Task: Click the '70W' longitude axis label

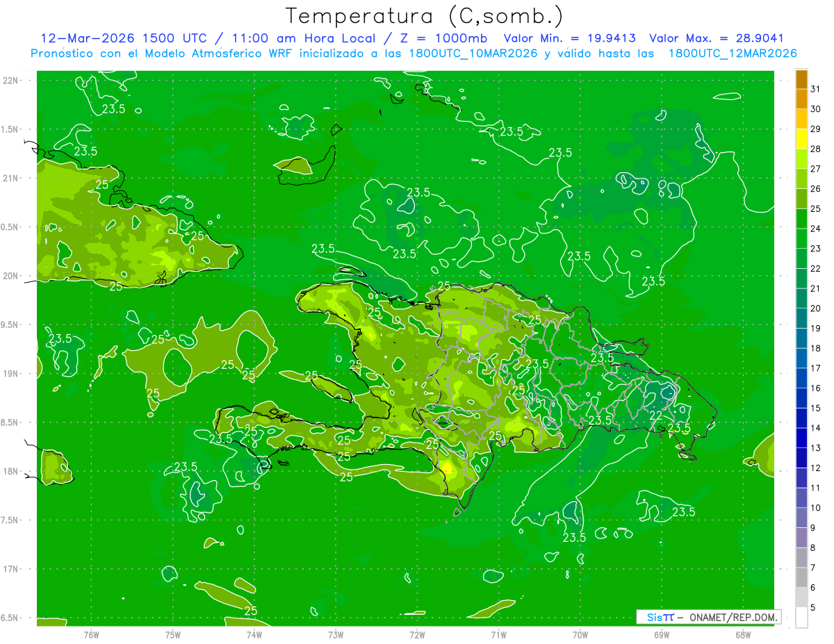Action: click(x=580, y=634)
